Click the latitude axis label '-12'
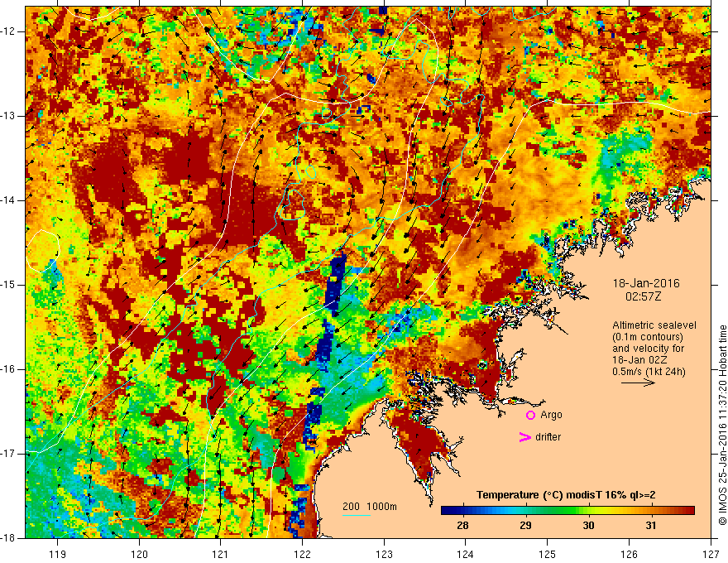The width and height of the screenshot is (728, 563). (x=9, y=31)
